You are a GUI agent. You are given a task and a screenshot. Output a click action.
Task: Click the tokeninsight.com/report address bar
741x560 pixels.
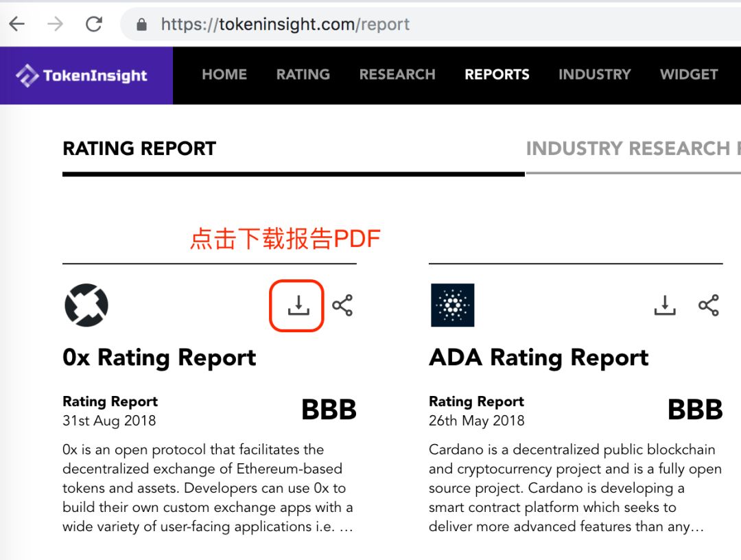click(430, 24)
